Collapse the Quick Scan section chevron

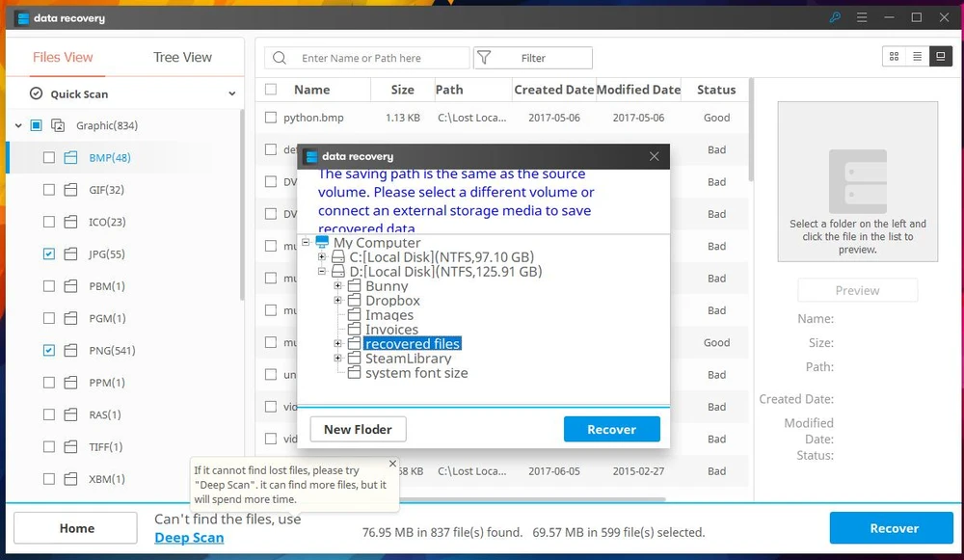(x=231, y=94)
